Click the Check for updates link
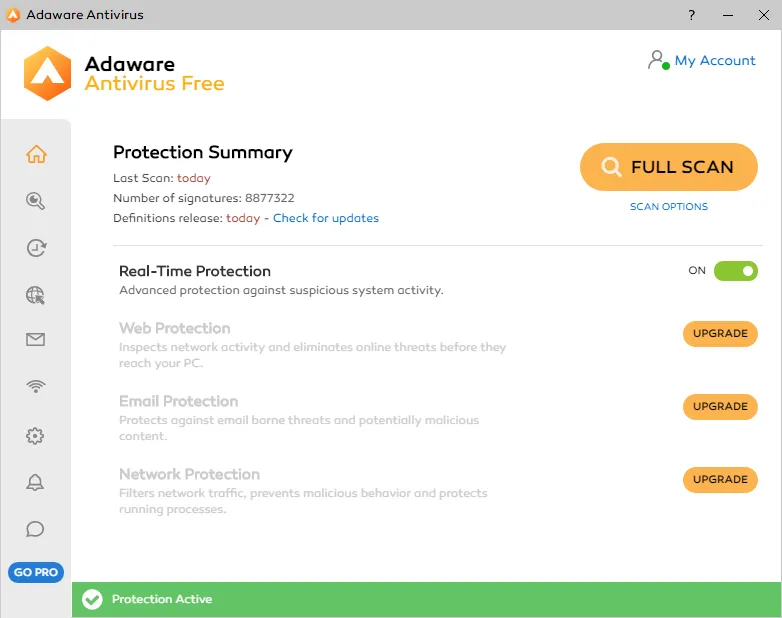782x618 pixels. 326,218
